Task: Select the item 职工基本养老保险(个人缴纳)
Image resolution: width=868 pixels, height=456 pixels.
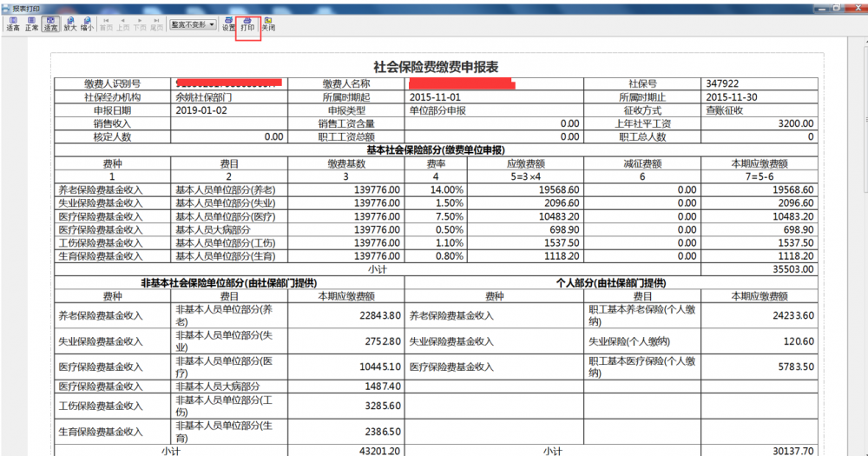Action: [641, 315]
